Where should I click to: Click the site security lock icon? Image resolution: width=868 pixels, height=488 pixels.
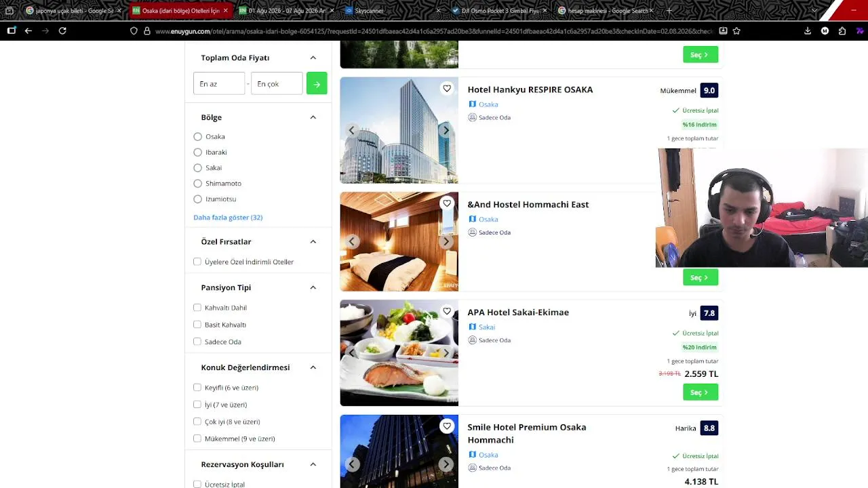coord(147,30)
